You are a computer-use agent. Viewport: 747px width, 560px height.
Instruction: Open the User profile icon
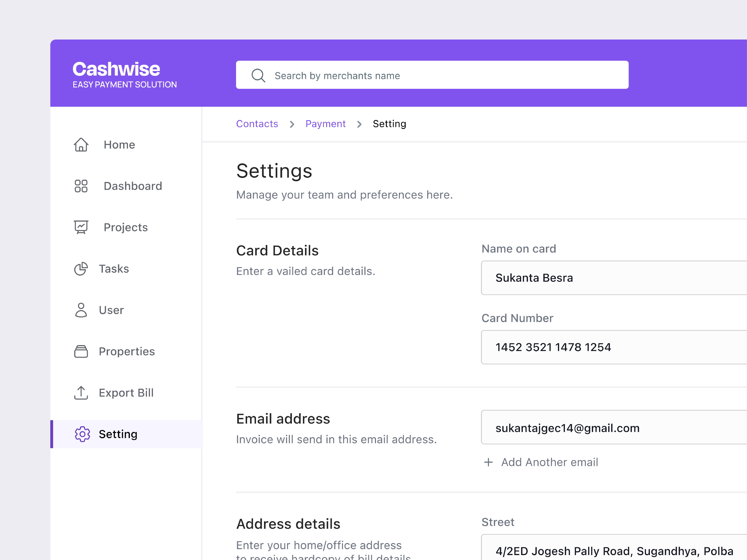(x=81, y=310)
